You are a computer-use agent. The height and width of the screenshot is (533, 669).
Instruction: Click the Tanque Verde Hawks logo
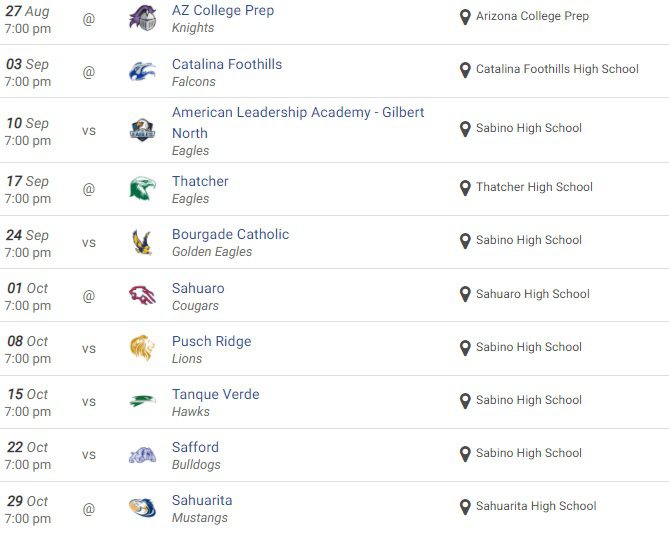(143, 401)
